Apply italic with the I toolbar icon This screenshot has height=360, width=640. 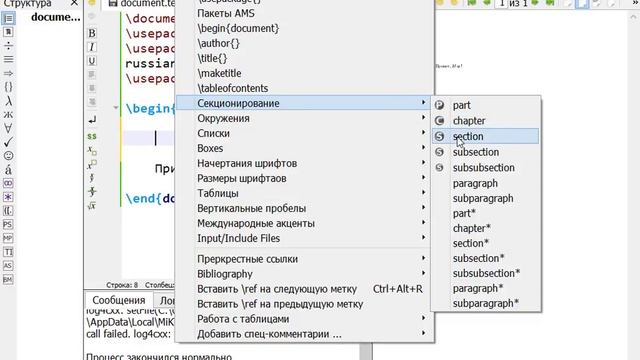coord(92,47)
